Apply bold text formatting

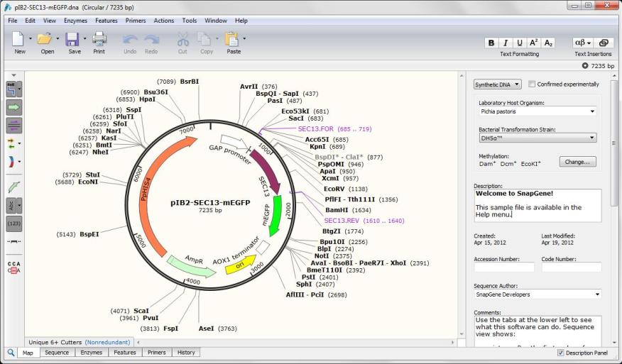[x=491, y=43]
